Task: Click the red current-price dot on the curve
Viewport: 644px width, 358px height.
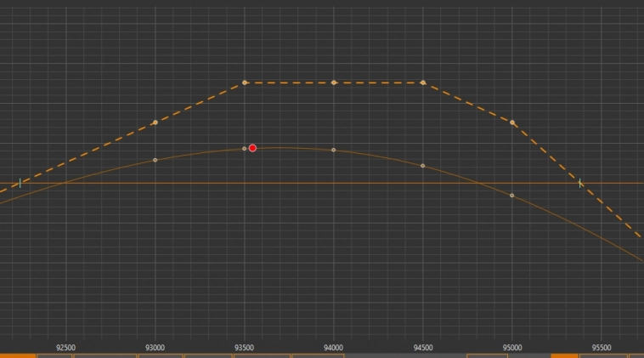Action: pyautogui.click(x=252, y=148)
